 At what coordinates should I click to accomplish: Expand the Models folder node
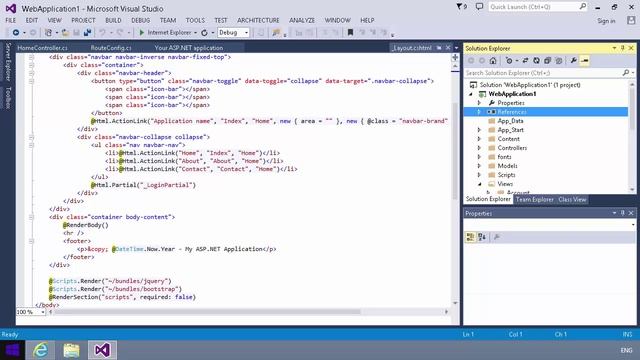pyautogui.click(x=480, y=166)
